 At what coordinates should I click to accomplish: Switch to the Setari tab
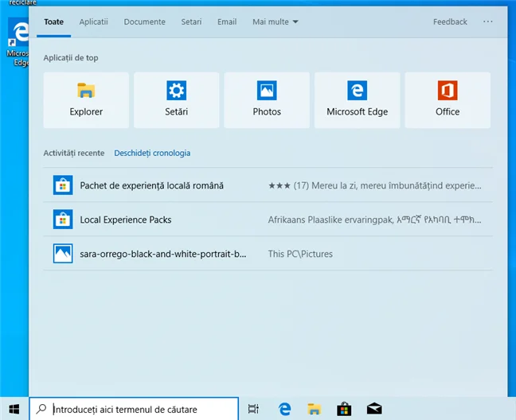(x=191, y=22)
